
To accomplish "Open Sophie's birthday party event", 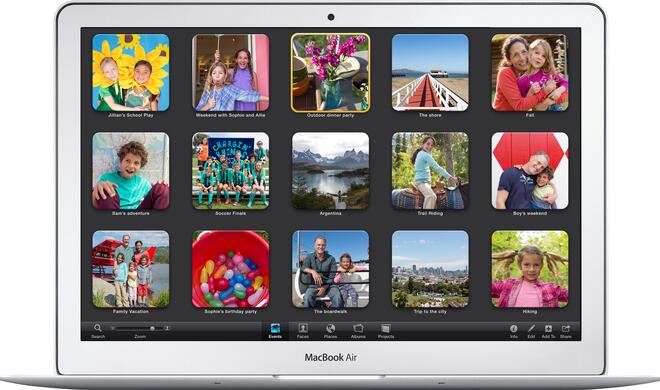I will click(231, 269).
